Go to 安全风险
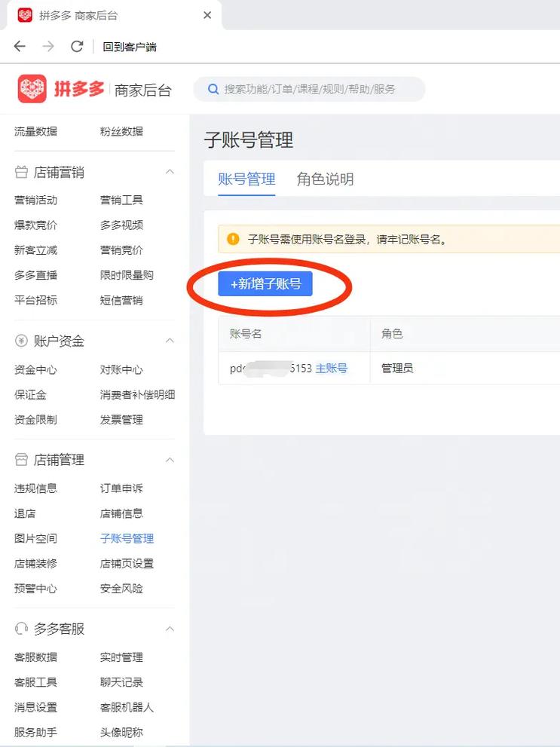Screen dimensions: 560x747 tap(121, 589)
